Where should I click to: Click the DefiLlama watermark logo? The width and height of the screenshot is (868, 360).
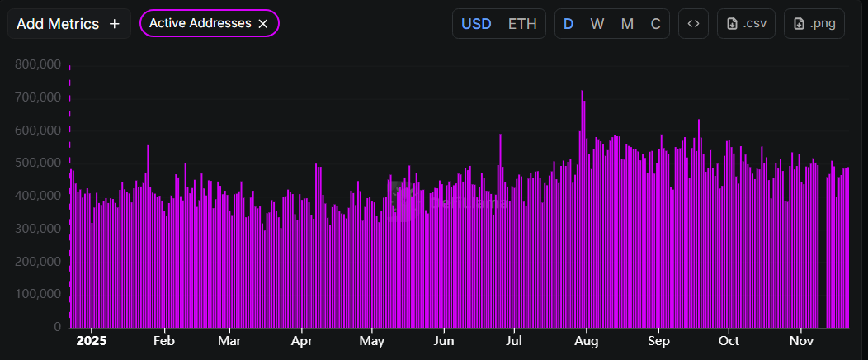[x=403, y=201]
